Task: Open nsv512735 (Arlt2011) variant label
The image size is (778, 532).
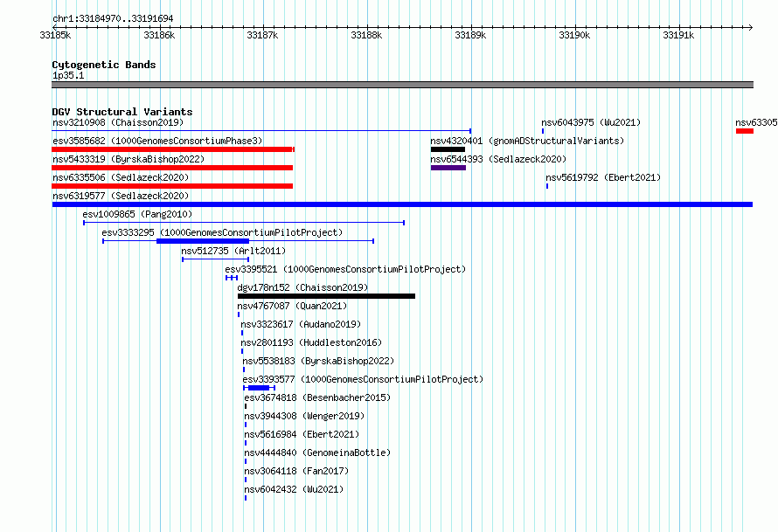Action: pyautogui.click(x=233, y=251)
